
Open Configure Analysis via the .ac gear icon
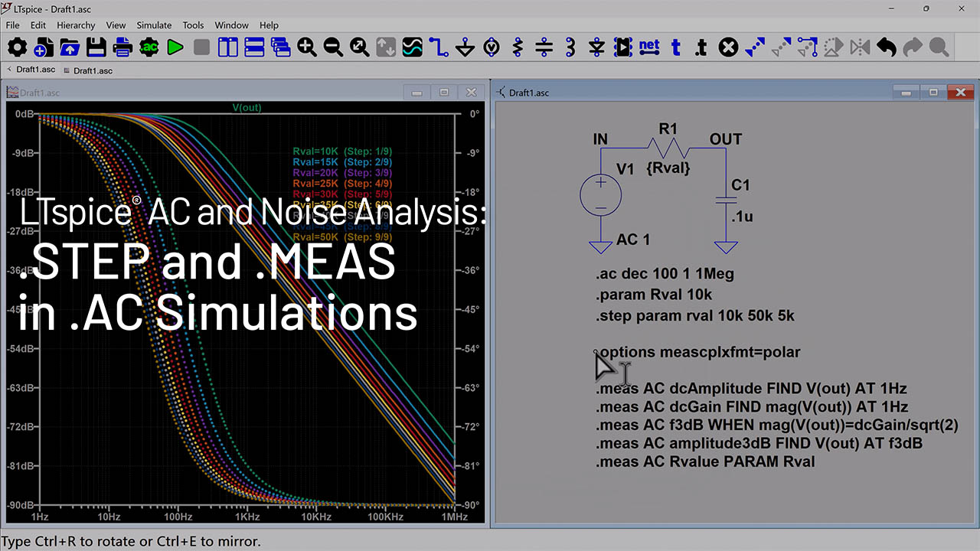(149, 47)
